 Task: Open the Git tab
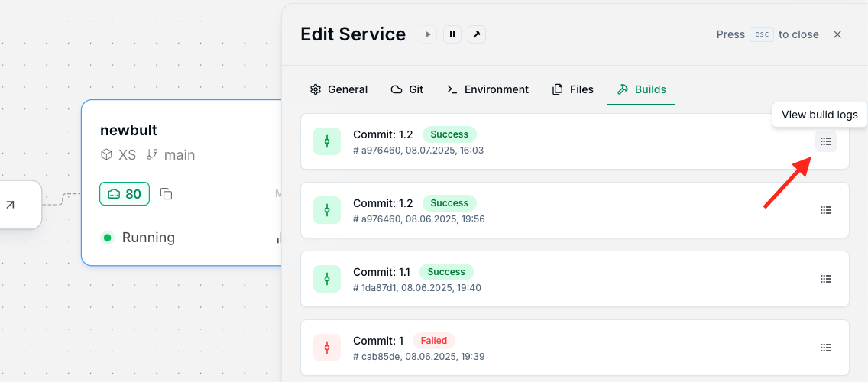(x=406, y=89)
